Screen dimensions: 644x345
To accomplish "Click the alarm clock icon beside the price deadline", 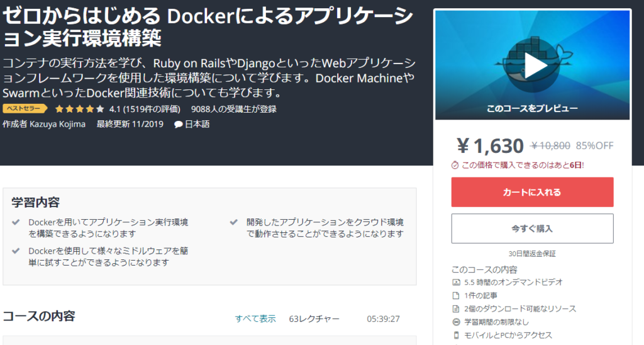I will point(455,166).
